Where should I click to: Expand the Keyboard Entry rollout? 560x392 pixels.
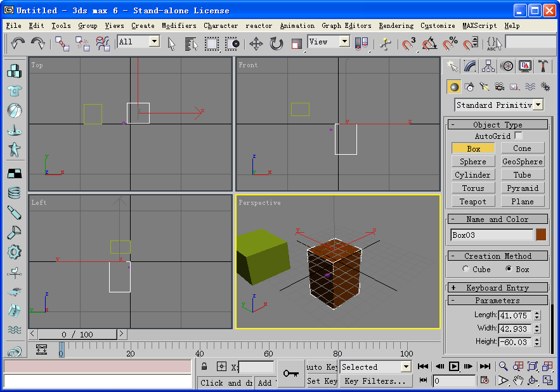[x=497, y=288]
